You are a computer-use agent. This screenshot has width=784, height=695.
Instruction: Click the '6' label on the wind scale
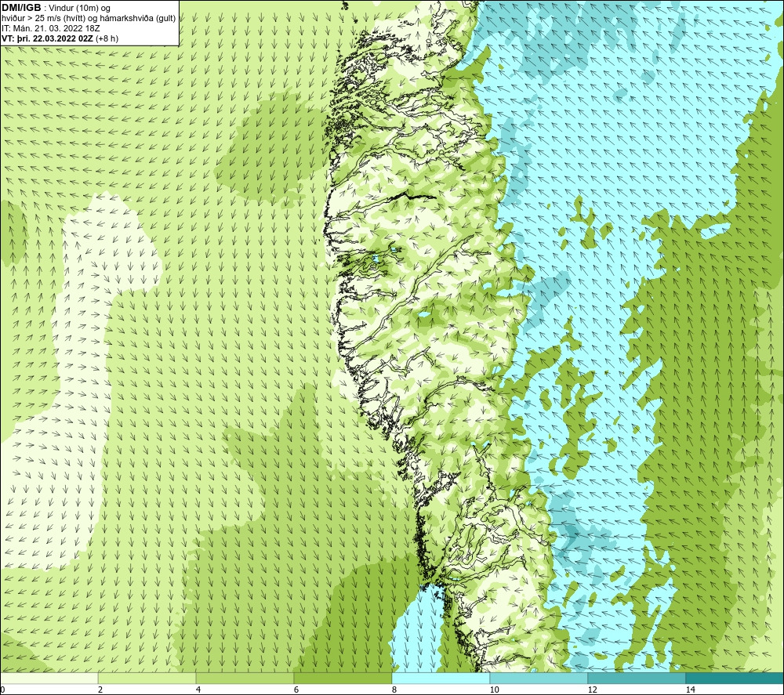296,690
